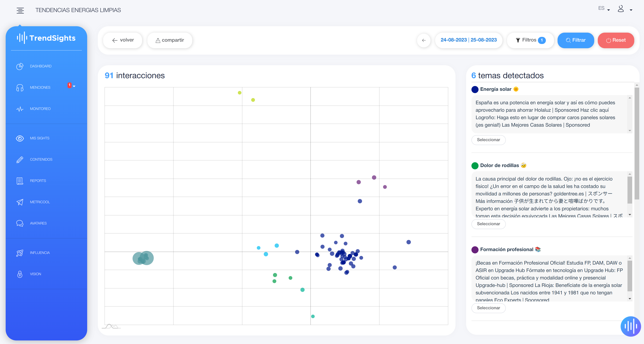Open MIS SIGHTS menu item
This screenshot has height=344, width=644.
[40, 138]
